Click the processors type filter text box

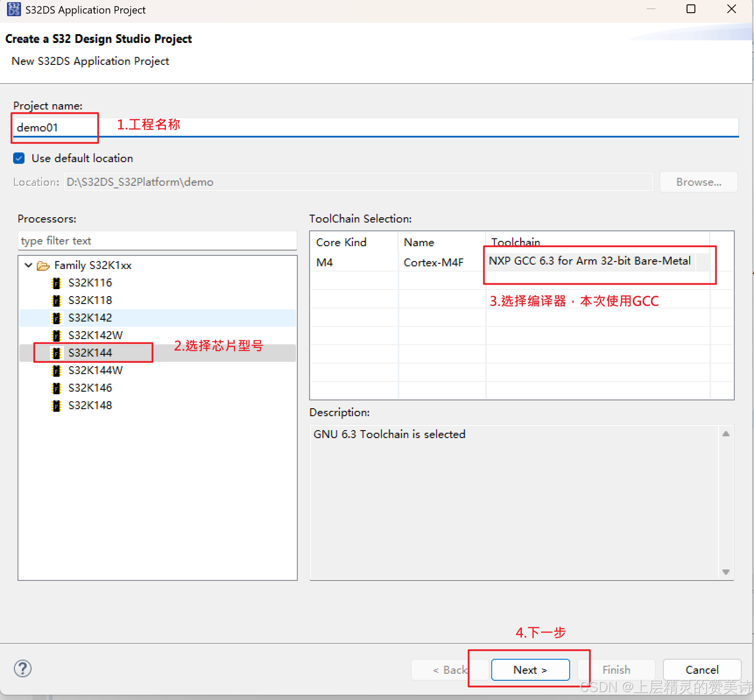coord(158,240)
